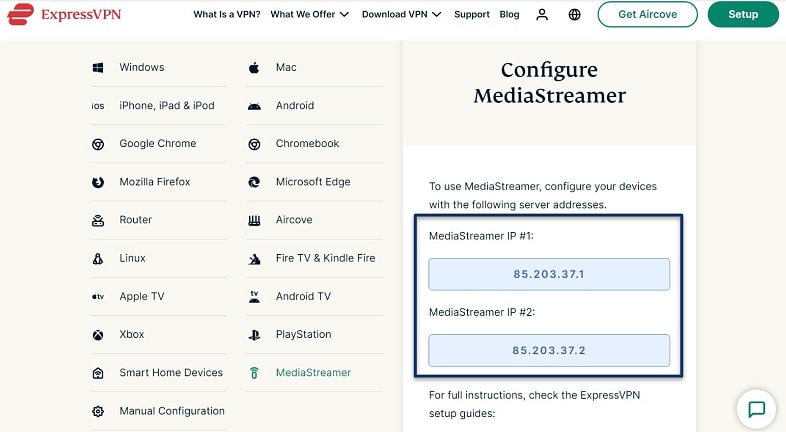Viewport: 786px width, 432px height.
Task: Click the Setup button
Action: click(x=743, y=15)
